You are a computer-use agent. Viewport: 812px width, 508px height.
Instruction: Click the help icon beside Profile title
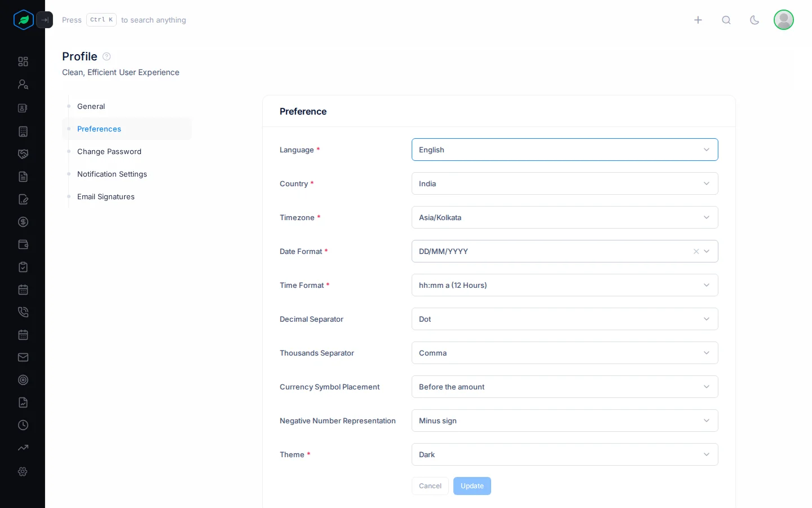[x=107, y=56]
